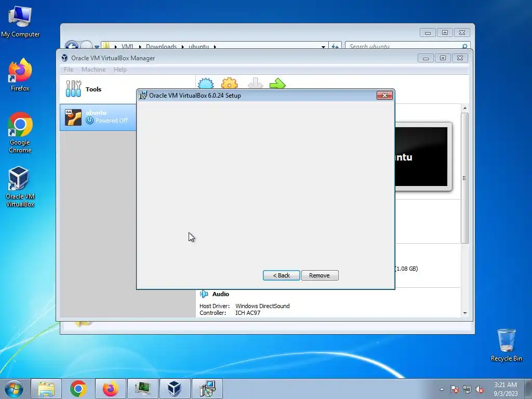Click the taskbar clock showing 3:21 AM
The image size is (532, 399).
[x=506, y=389]
